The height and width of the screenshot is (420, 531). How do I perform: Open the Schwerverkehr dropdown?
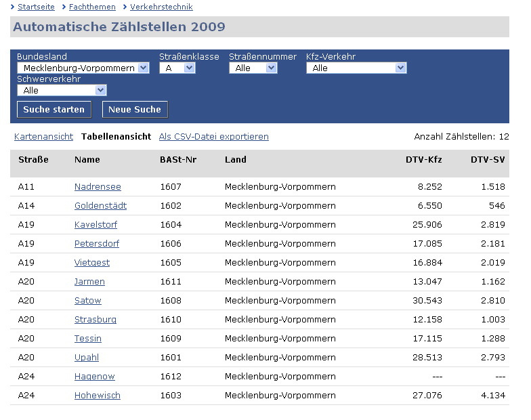pos(62,91)
